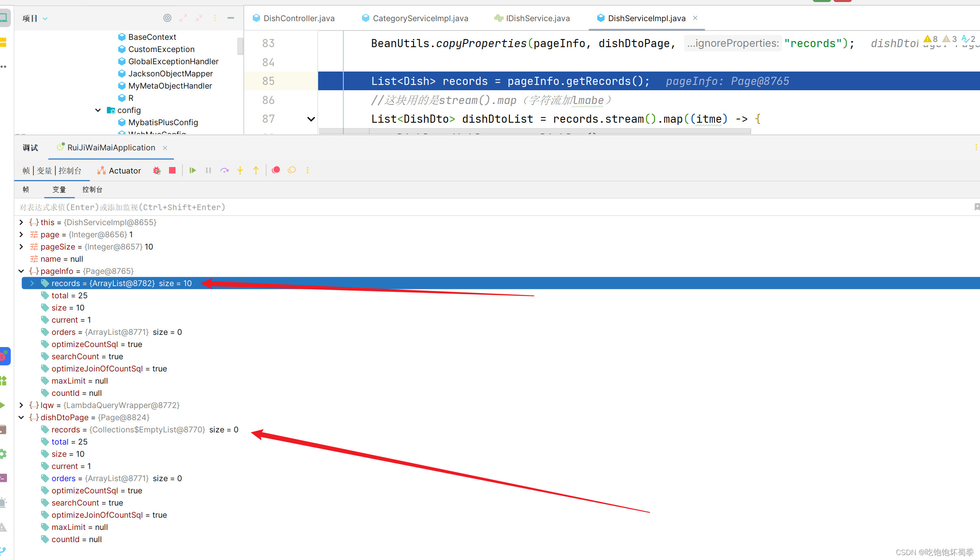Click the Step Over arrow icon

coord(224,170)
